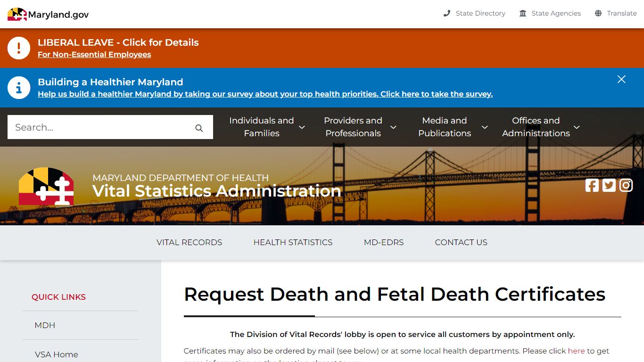Open the State Directory link

[x=480, y=13]
